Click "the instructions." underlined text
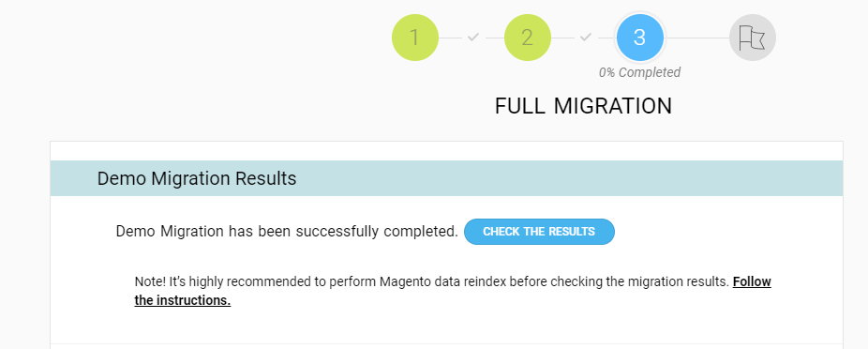 tap(183, 301)
